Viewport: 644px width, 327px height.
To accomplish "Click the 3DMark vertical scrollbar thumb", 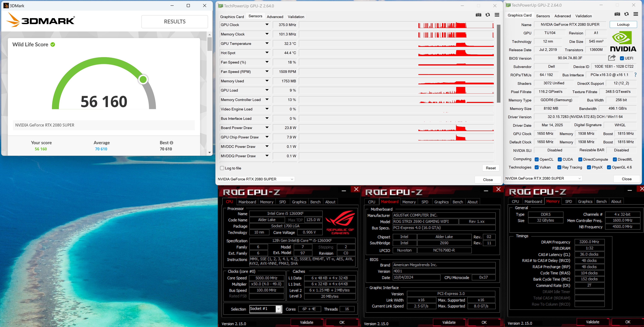I will coord(209,44).
